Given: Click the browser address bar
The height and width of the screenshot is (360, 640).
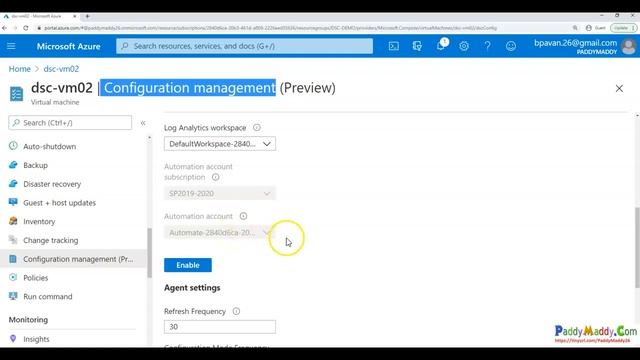Looking at the screenshot, I should (302, 28).
